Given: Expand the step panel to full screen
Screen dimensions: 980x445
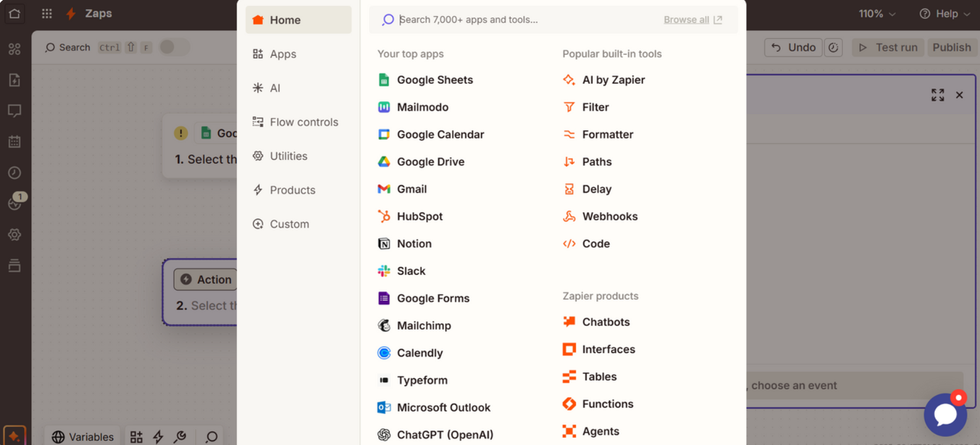Looking at the screenshot, I should tap(937, 95).
